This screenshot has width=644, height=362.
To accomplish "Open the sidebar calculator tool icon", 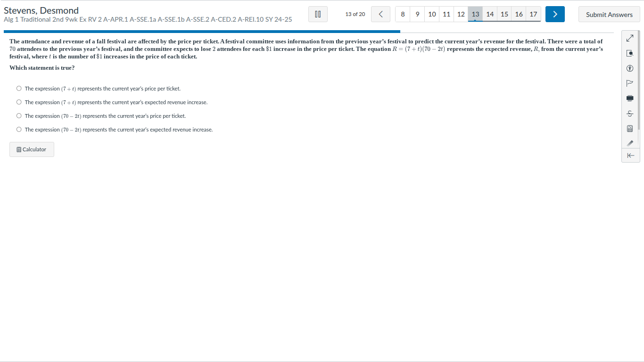I will point(629,128).
